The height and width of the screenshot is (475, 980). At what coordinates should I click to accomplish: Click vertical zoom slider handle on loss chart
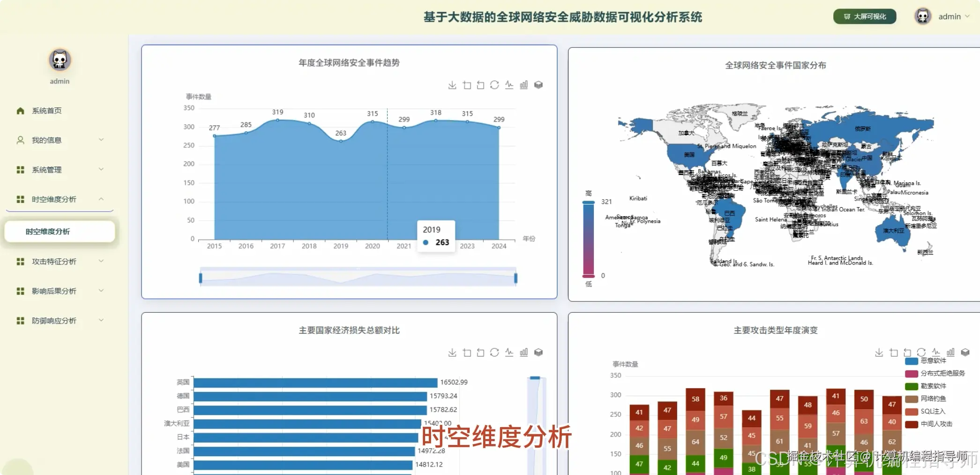click(535, 377)
